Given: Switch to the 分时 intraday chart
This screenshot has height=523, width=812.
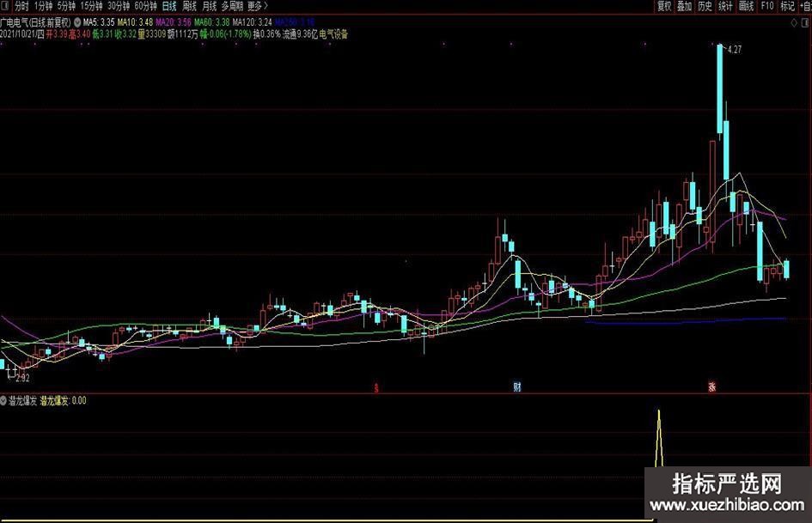Looking at the screenshot, I should [x=21, y=6].
